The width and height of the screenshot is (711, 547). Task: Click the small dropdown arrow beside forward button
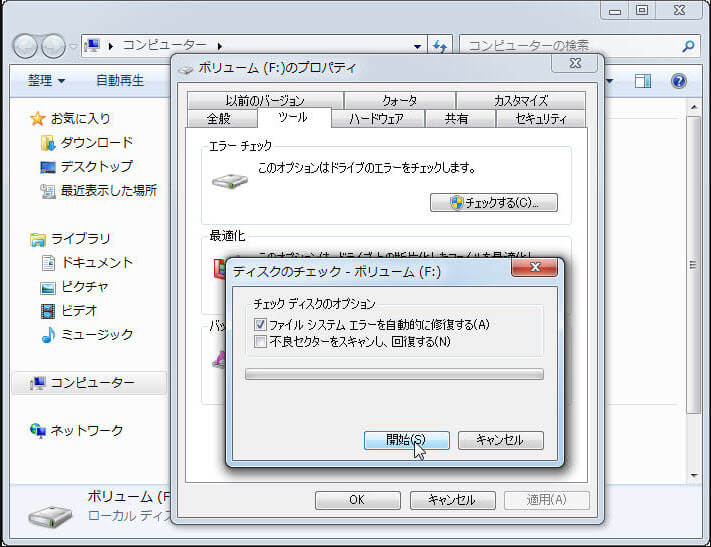[73, 46]
